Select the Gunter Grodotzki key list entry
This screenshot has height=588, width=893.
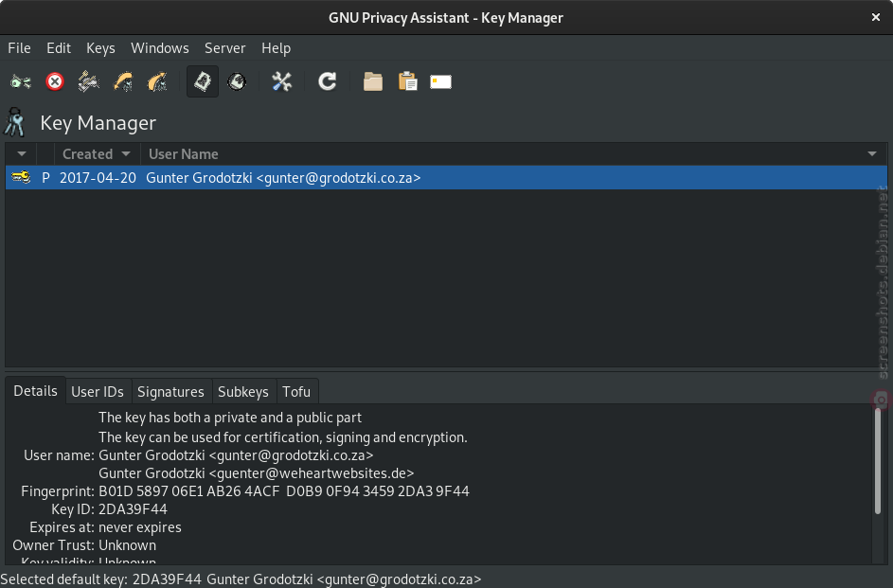(x=446, y=178)
